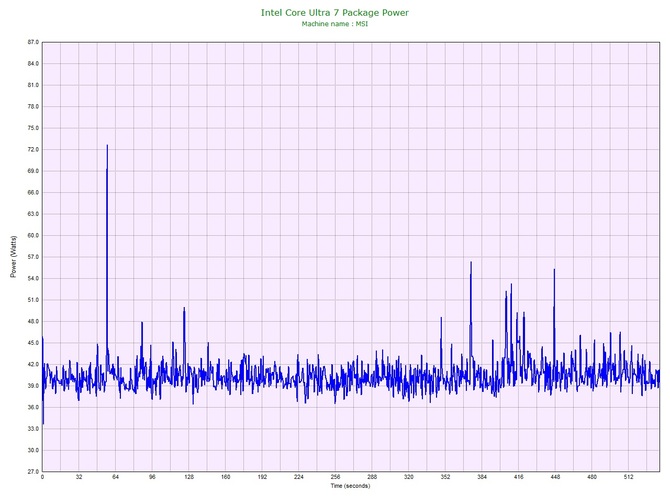This screenshot has width=670, height=503.
Task: Click the spike peak at 448 seconds
Action: [554, 270]
